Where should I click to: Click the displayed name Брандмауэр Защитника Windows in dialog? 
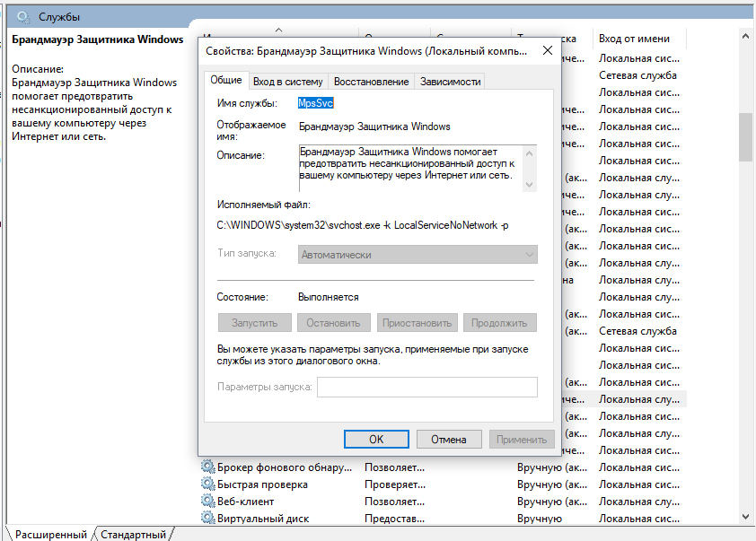(x=374, y=127)
